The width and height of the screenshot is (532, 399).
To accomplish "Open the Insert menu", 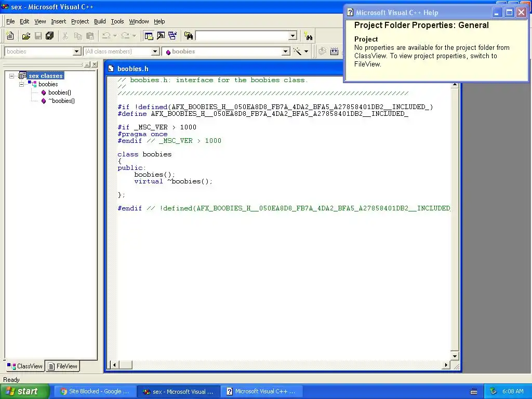I will tap(58, 21).
